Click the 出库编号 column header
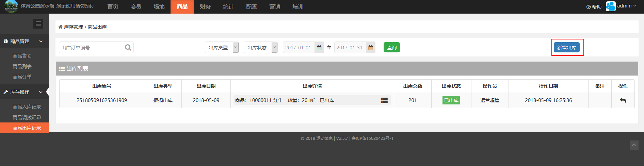 [102, 86]
